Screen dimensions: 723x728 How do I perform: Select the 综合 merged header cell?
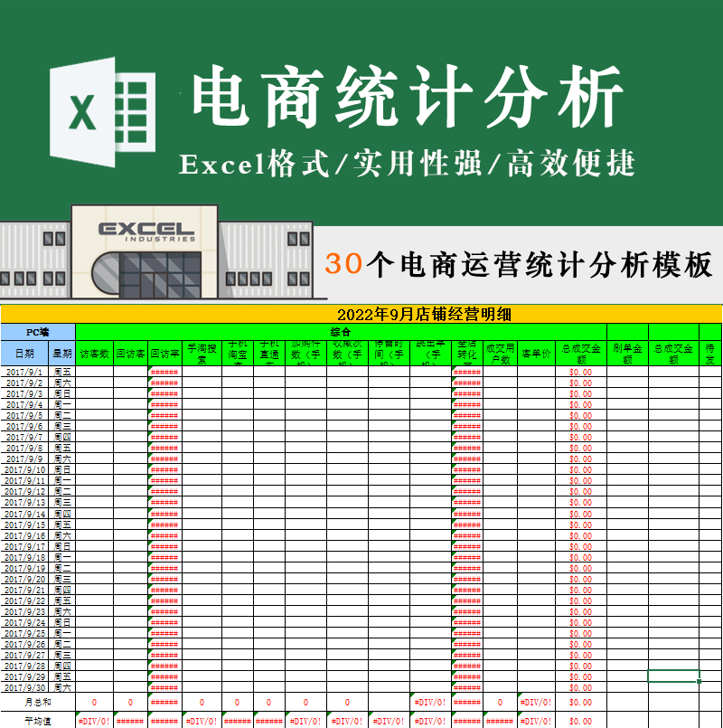click(x=341, y=332)
